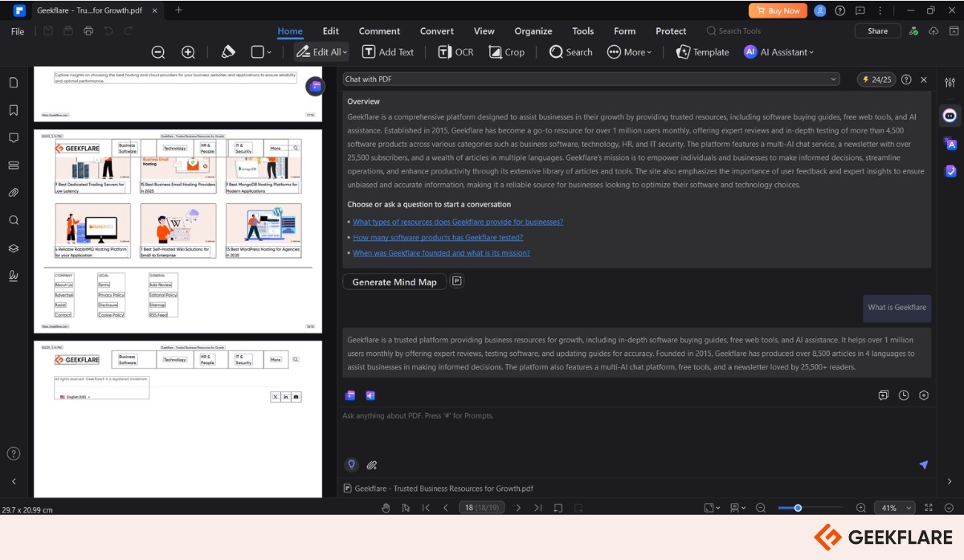Viewport: 964px width, 560px height.
Task: Switch to the Protect tab
Action: pyautogui.click(x=671, y=31)
